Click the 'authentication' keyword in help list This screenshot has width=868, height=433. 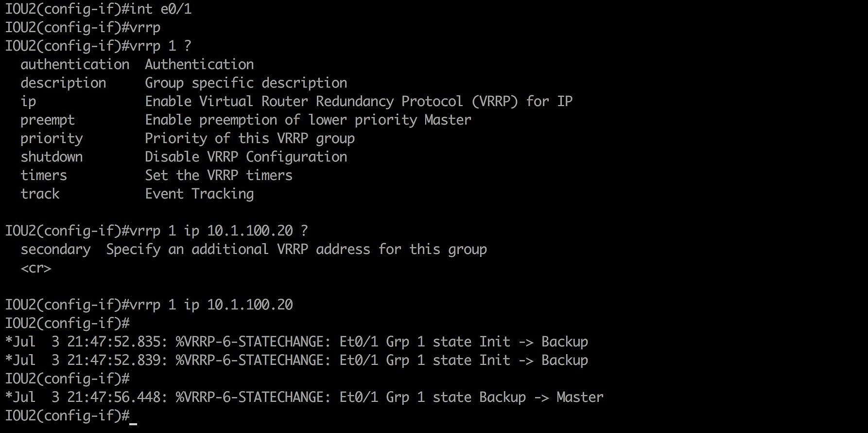(x=75, y=64)
